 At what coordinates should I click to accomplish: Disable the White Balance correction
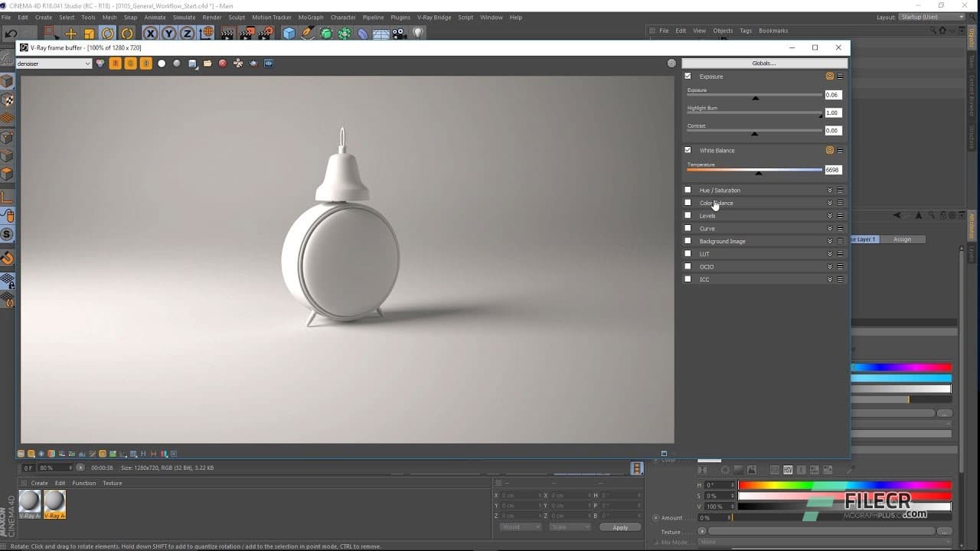pos(688,150)
